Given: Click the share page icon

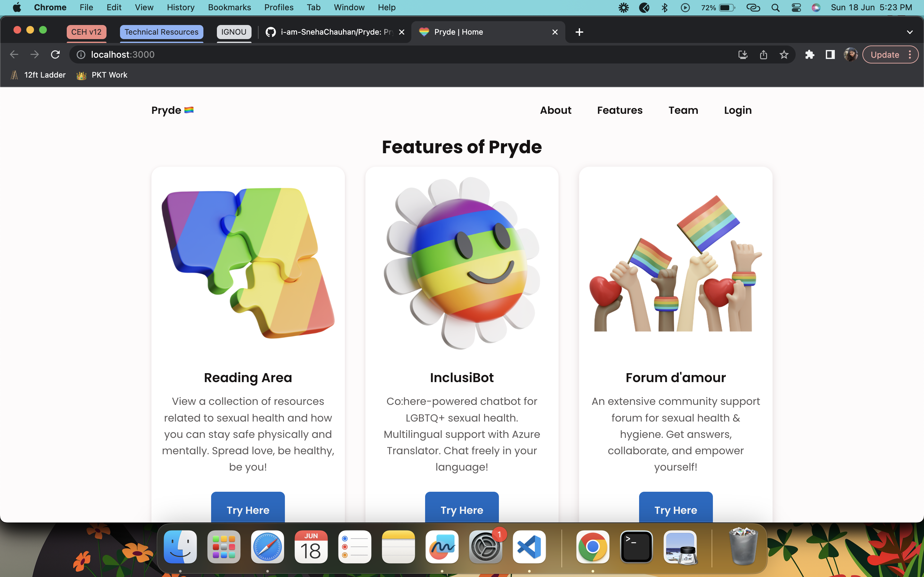Looking at the screenshot, I should point(763,54).
